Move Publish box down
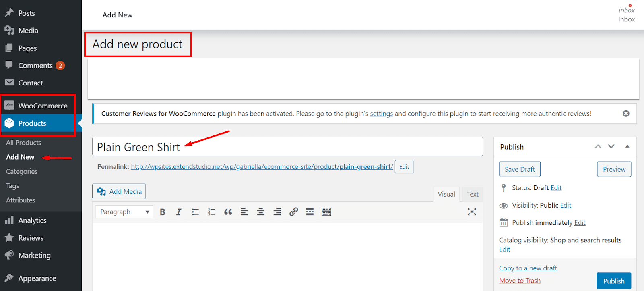 [x=611, y=147]
